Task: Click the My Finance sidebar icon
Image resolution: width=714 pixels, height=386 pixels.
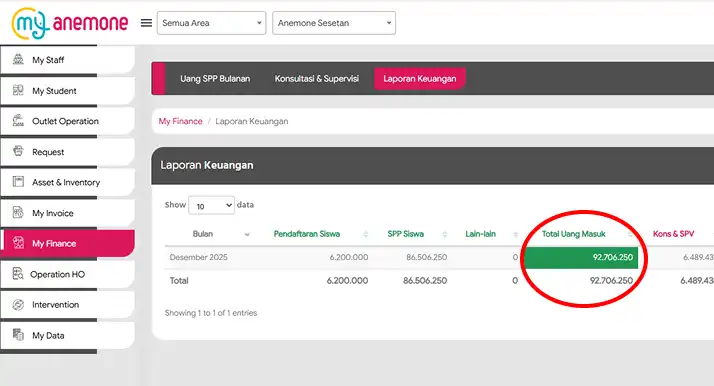Action: coord(19,243)
